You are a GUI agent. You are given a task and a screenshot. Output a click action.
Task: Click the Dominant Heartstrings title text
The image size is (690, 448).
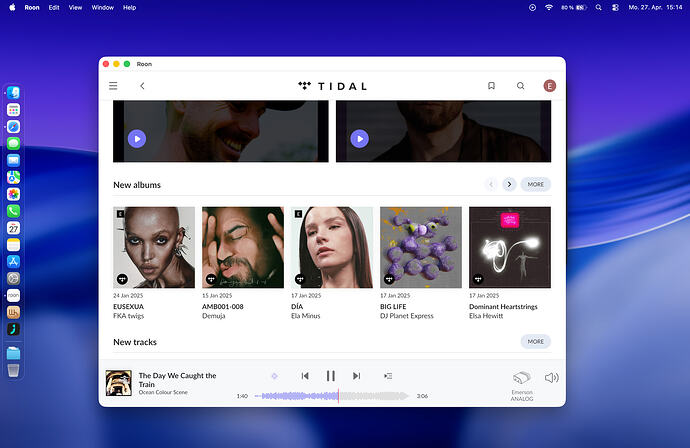503,307
